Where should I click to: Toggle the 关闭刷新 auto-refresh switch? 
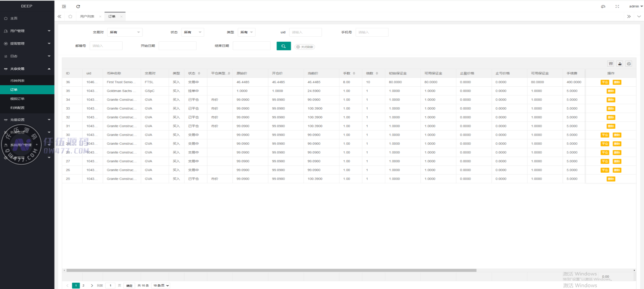point(304,47)
